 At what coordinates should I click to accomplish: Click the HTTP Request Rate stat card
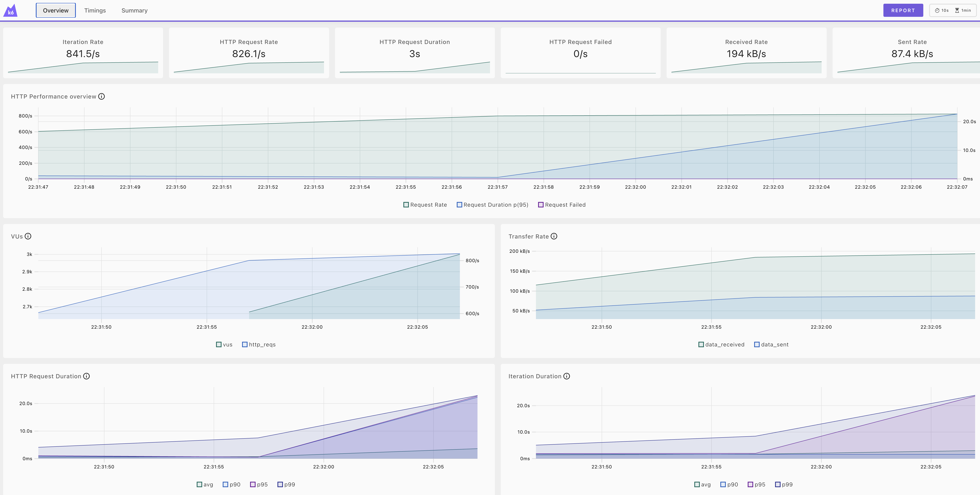(249, 53)
